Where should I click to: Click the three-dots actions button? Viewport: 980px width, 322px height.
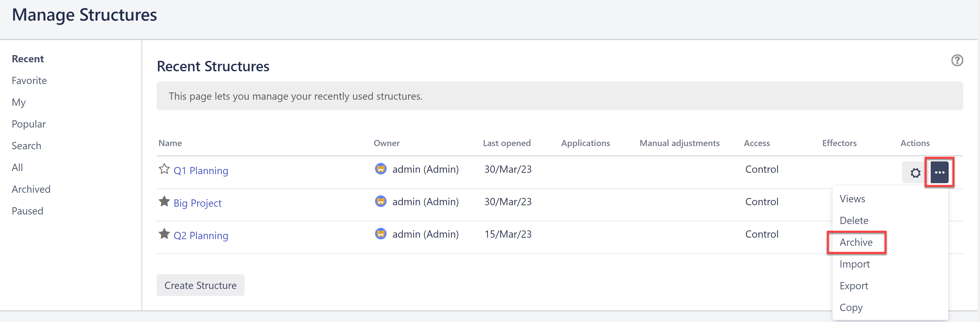(x=939, y=173)
